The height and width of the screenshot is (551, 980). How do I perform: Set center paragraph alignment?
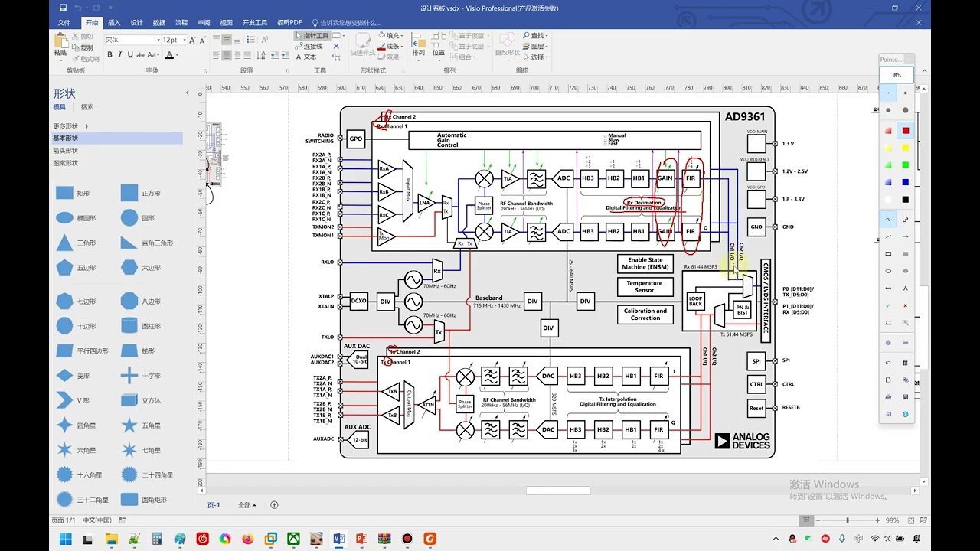click(227, 55)
